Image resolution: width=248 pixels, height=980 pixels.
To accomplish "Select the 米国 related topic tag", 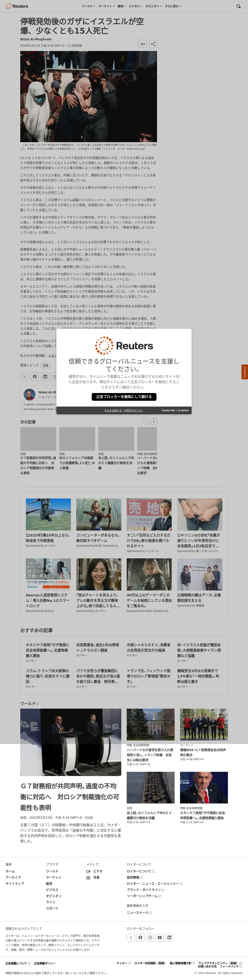I will 45,365.
